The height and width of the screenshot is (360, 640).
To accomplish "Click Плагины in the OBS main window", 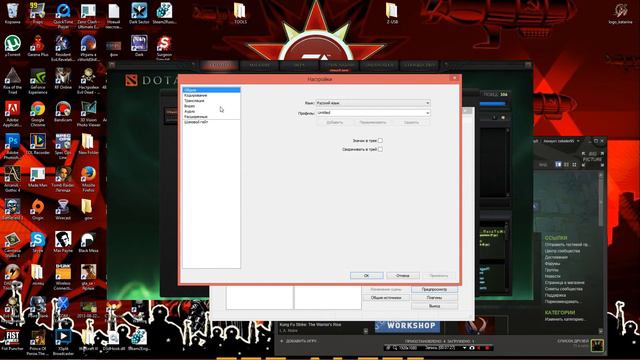I will (434, 298).
